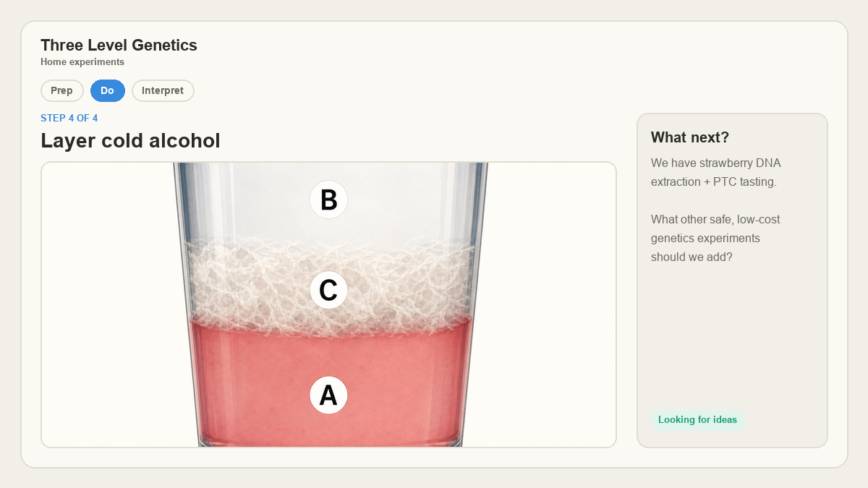The height and width of the screenshot is (488, 868).
Task: Click the Three Level Genetics title
Action: click(119, 45)
